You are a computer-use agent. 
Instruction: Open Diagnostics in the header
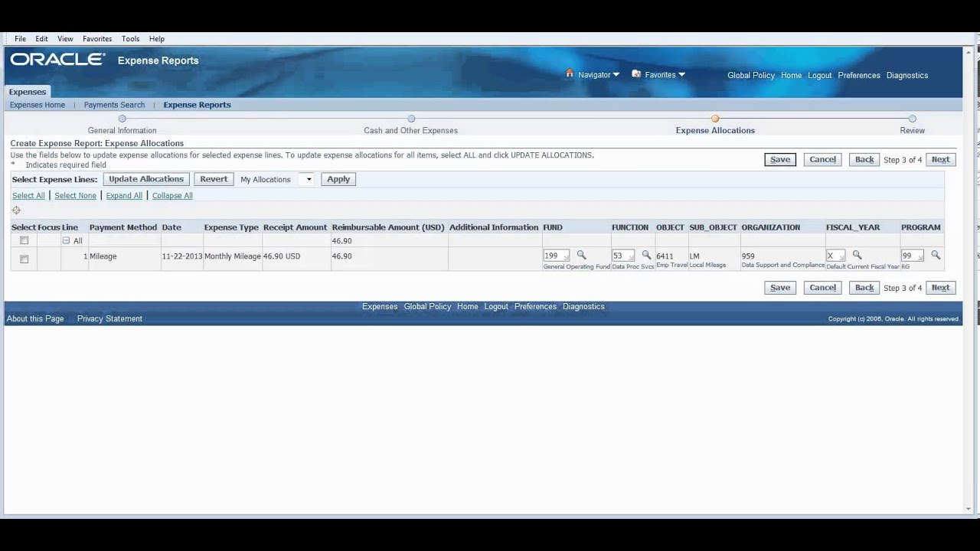coord(907,75)
